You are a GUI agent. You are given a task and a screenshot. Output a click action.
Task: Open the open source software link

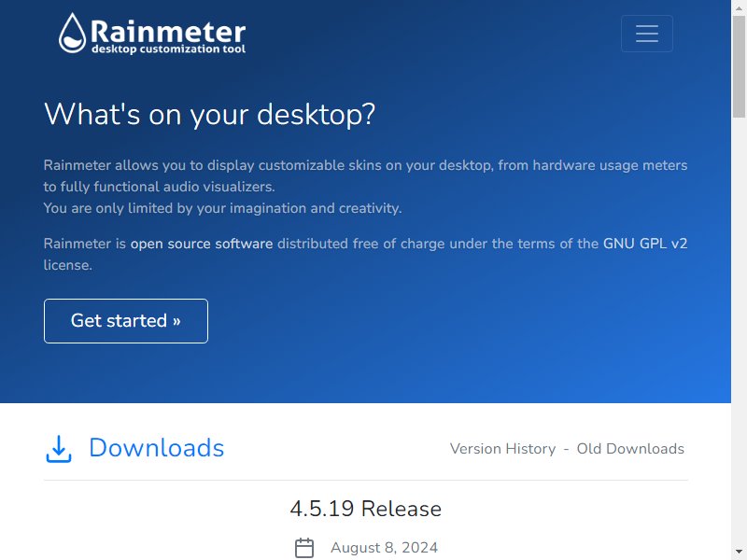(202, 244)
